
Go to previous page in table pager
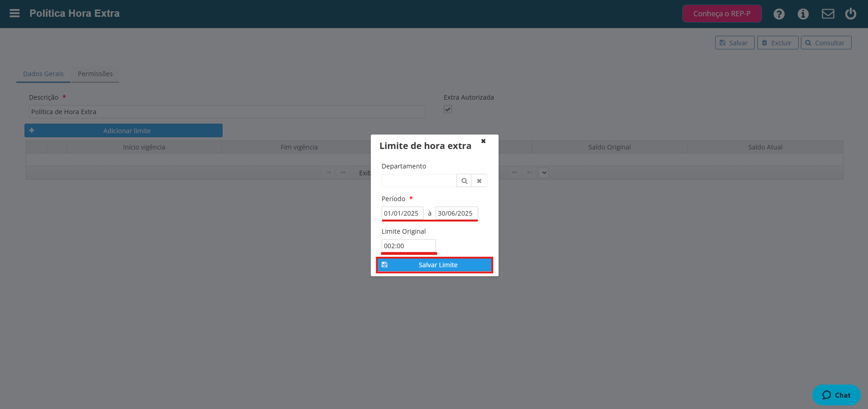[x=343, y=173]
